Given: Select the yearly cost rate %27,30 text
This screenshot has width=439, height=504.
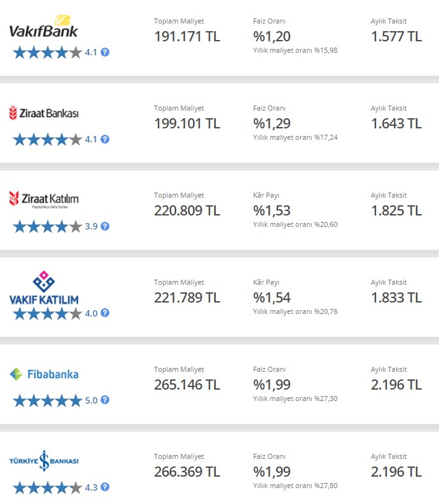Looking at the screenshot, I should (x=295, y=398).
